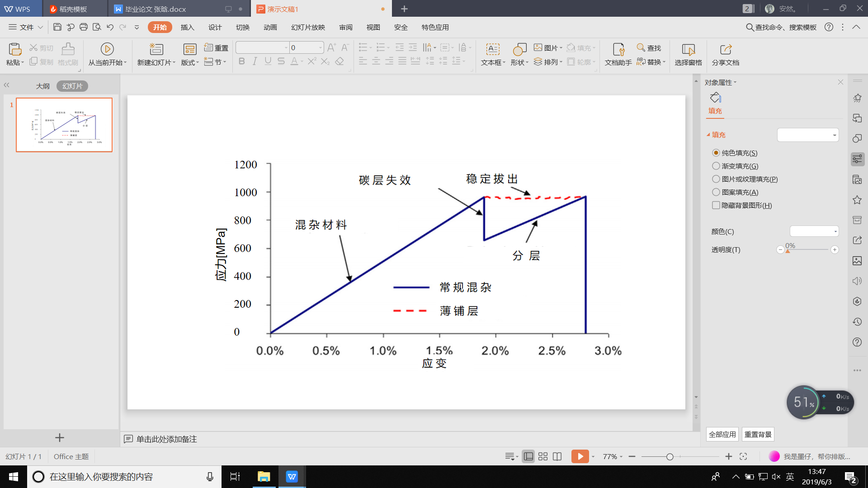Click the Reset Background button

[x=758, y=434]
